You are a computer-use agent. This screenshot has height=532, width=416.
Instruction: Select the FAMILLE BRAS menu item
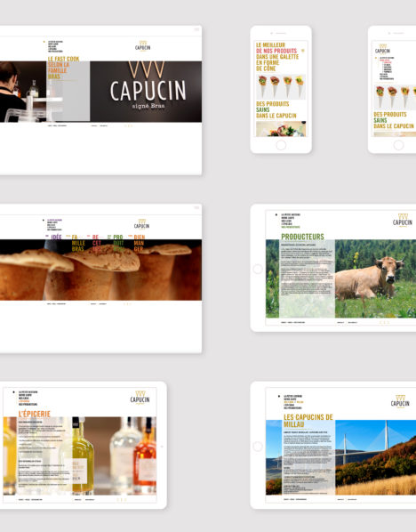[x=78, y=243]
